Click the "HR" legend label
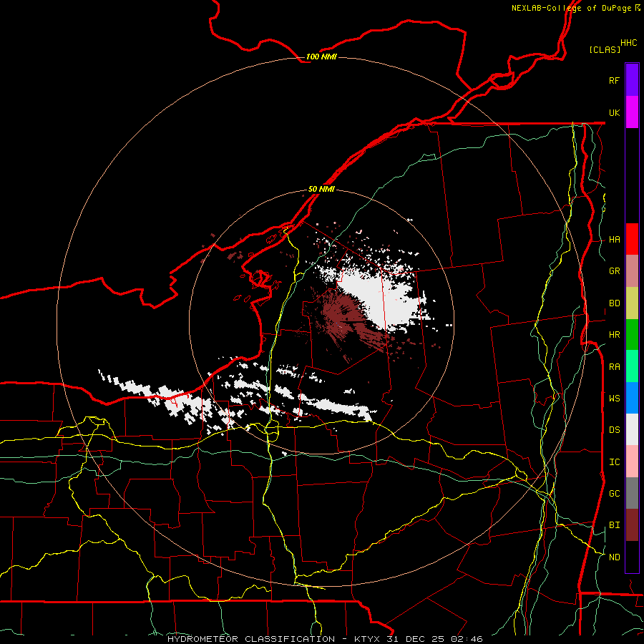This screenshot has width=644, height=644. [614, 335]
